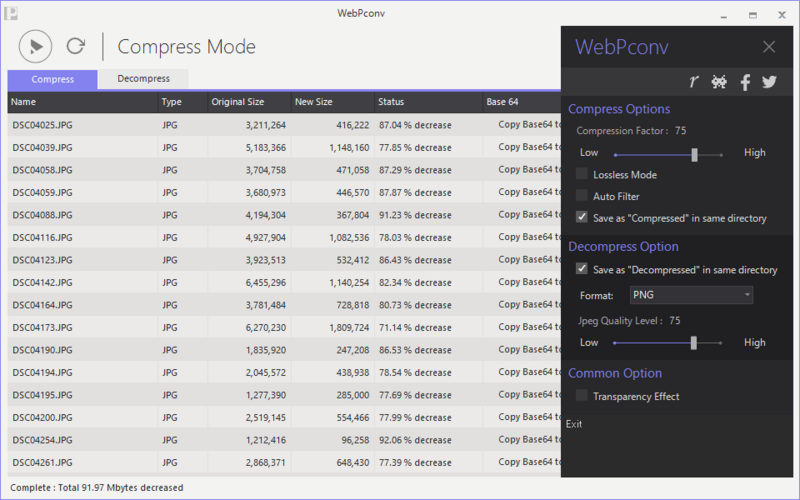
Task: Select file row DSC04116.JPG
Action: click(284, 237)
